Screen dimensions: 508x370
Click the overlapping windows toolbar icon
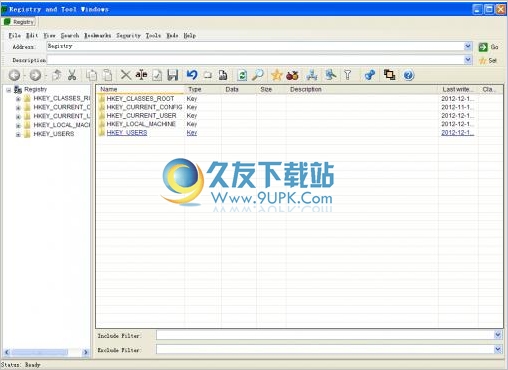(x=389, y=75)
